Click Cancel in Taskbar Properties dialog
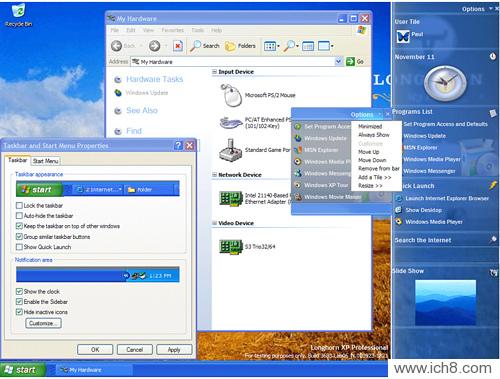Screen dimensions: 500x379 pyautogui.click(x=135, y=350)
